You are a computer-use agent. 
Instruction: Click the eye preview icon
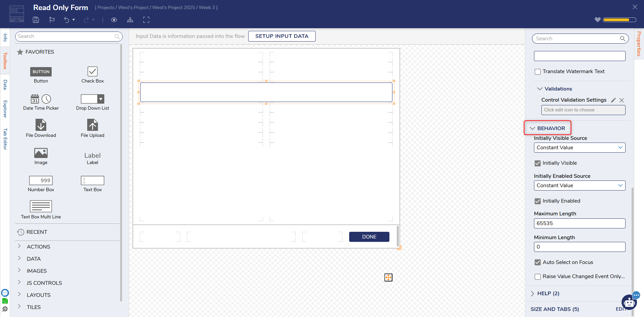[114, 20]
